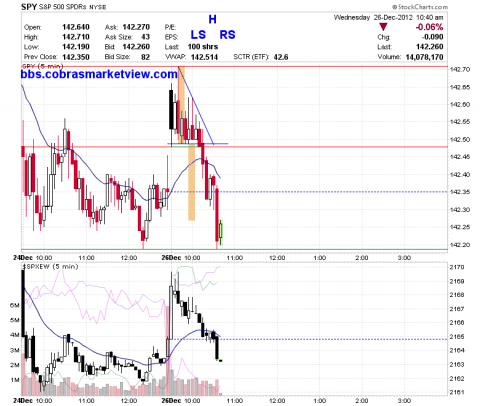
Task: Click the NYSE exchange label
Action: click(x=97, y=7)
